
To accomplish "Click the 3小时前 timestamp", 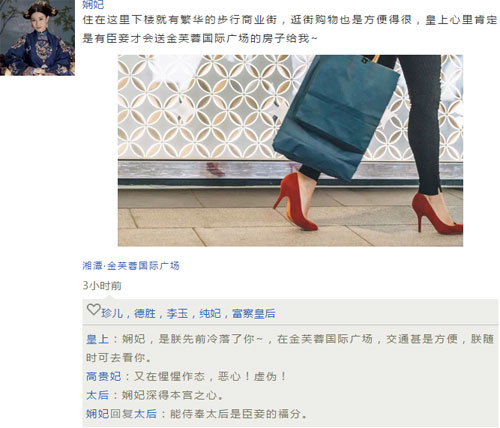I will coord(102,286).
